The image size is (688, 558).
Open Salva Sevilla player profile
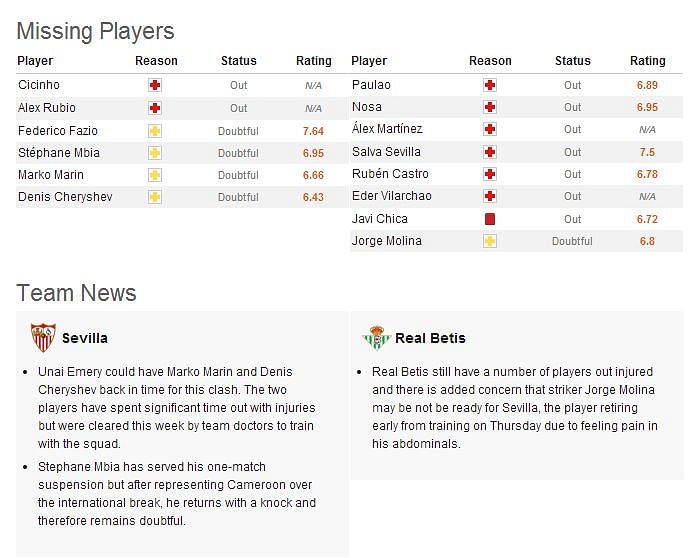[x=386, y=152]
